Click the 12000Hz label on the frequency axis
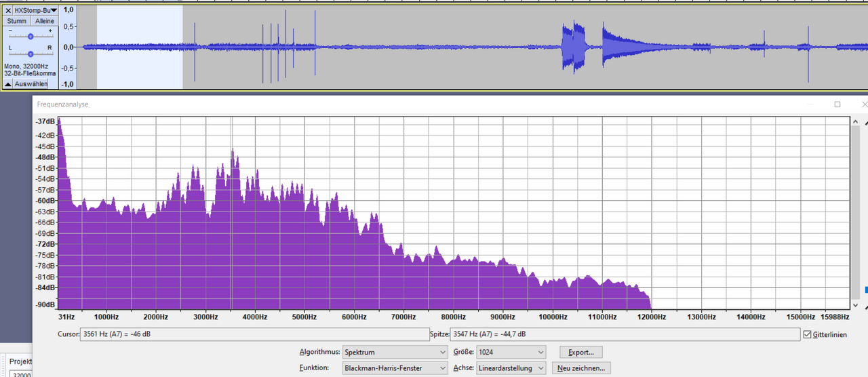Screen dimensions: 868x377 tap(652, 317)
